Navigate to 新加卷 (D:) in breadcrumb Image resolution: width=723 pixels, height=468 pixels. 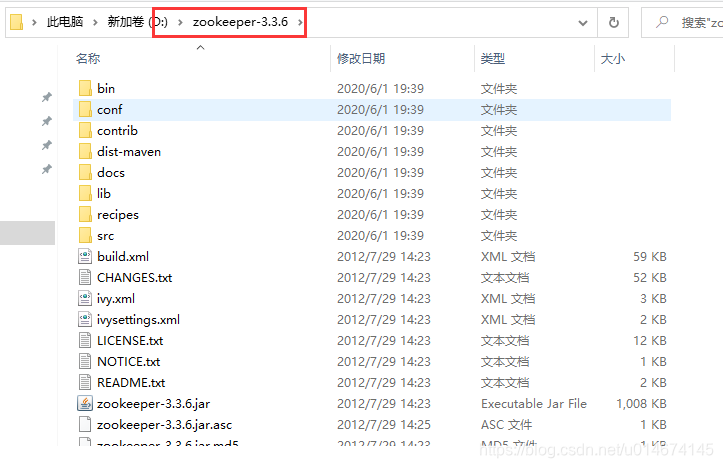click(x=137, y=22)
